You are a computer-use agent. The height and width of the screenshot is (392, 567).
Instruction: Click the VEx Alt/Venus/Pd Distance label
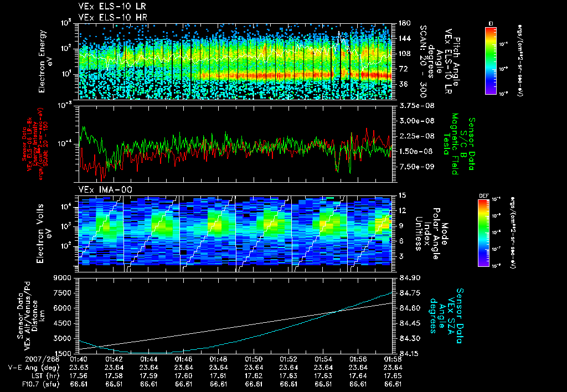point(31,316)
